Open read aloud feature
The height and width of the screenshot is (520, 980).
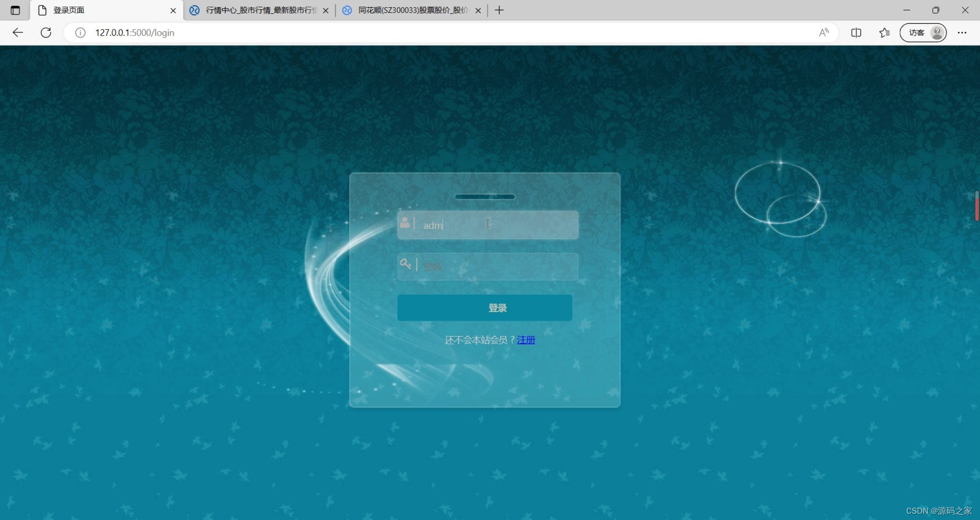(x=824, y=33)
